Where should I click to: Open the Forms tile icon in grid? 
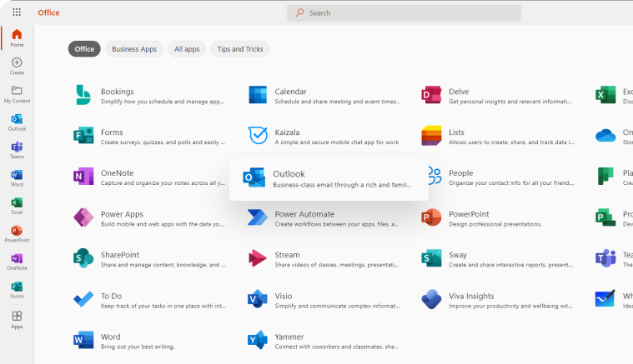point(83,136)
